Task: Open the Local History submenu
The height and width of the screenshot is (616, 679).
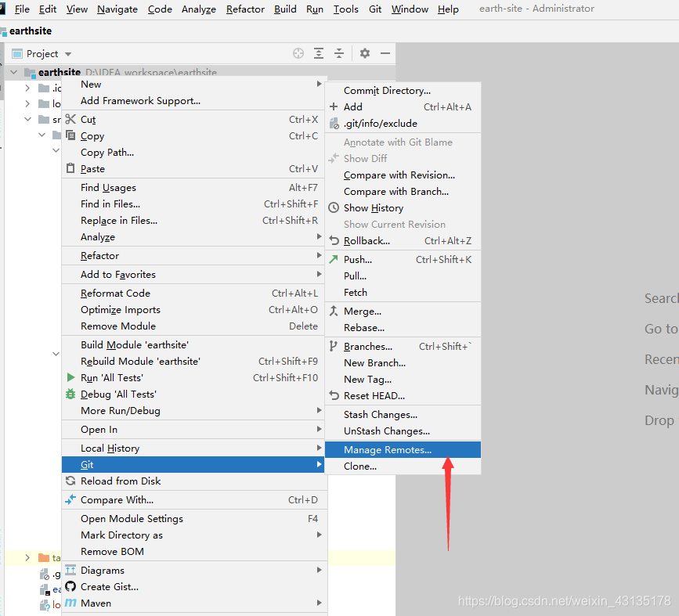Action: coord(193,448)
